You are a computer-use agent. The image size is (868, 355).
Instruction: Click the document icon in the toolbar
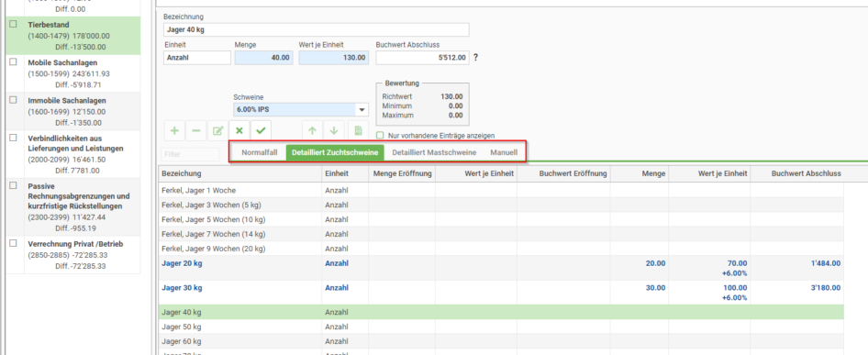[x=358, y=130]
